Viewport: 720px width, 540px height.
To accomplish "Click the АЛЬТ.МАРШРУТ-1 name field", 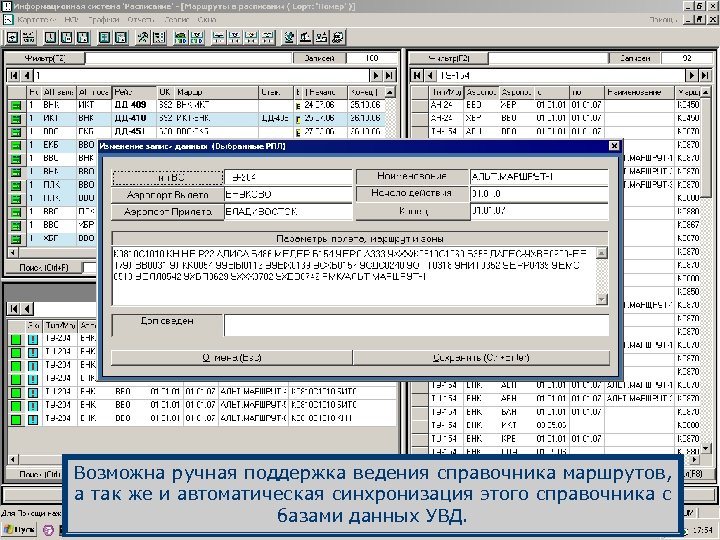I will pyautogui.click(x=540, y=177).
